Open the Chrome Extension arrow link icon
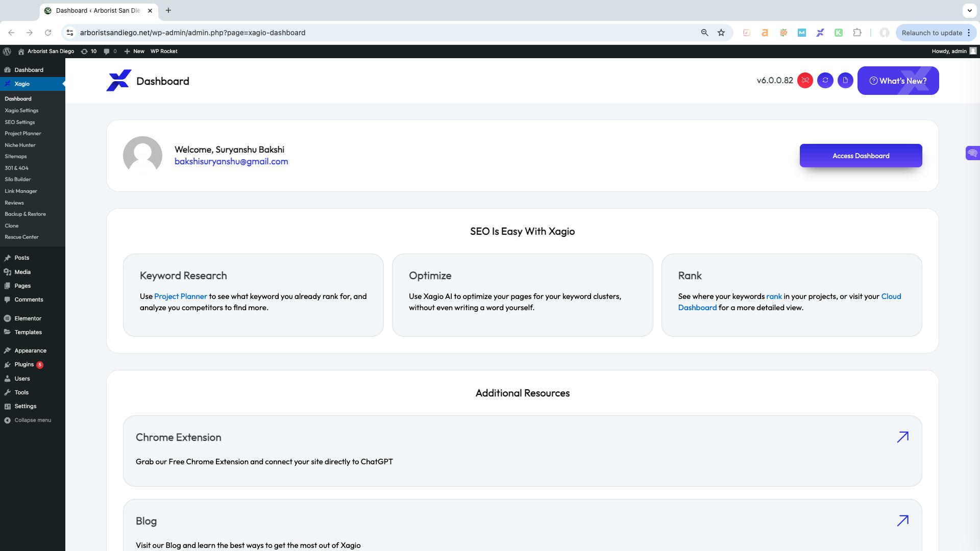This screenshot has width=980, height=551. [x=903, y=437]
